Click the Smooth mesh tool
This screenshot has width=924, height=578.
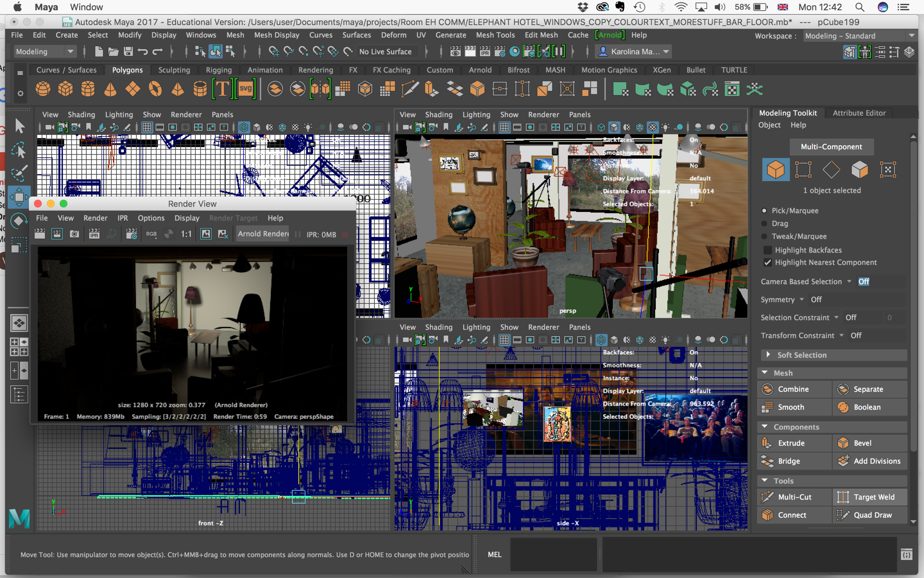[793, 407]
